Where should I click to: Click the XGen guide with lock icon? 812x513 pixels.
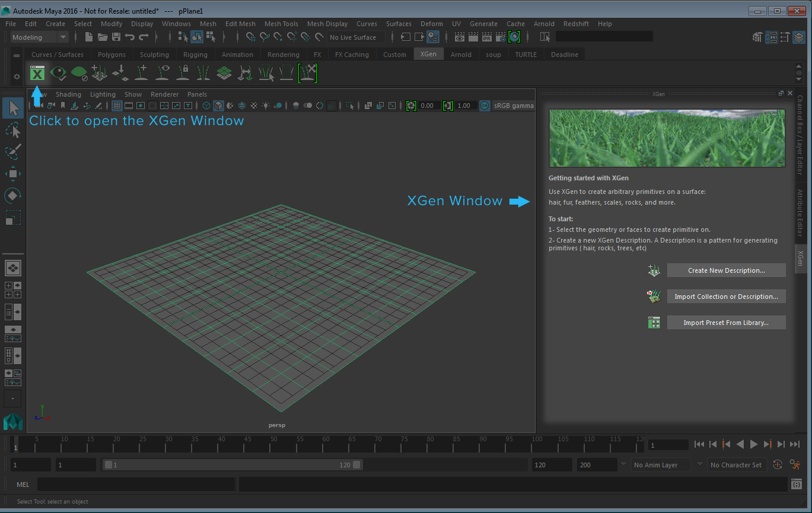(183, 73)
